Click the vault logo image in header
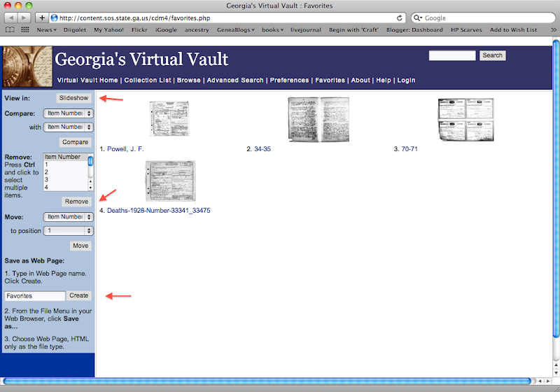560x392 pixels. click(27, 66)
